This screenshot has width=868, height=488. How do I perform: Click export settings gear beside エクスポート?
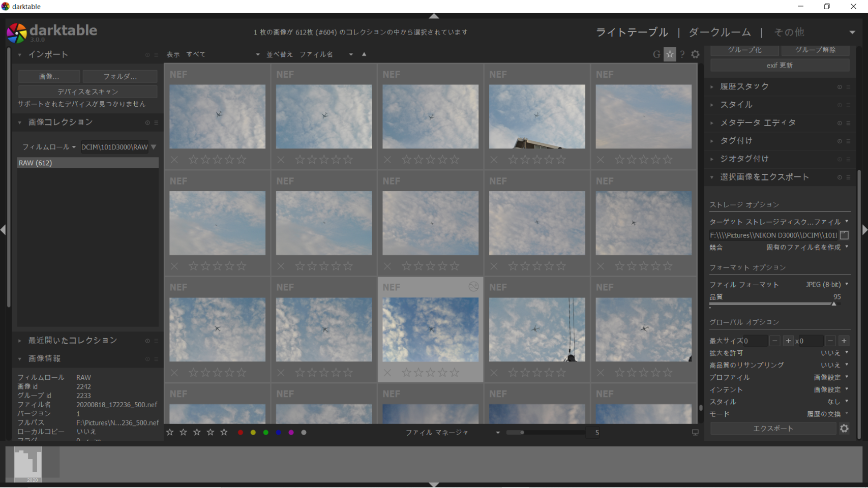coord(844,429)
